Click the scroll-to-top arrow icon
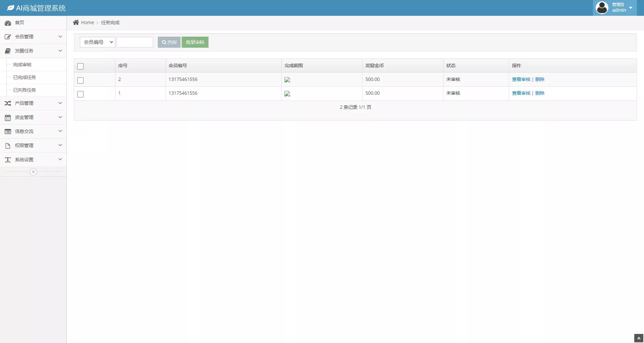644x343 pixels. tap(639, 338)
